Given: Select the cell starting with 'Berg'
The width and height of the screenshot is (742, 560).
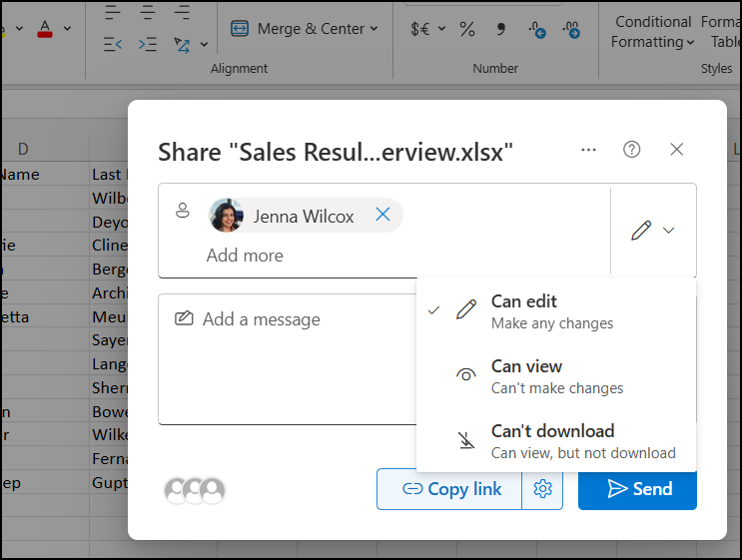Looking at the screenshot, I should pyautogui.click(x=109, y=270).
